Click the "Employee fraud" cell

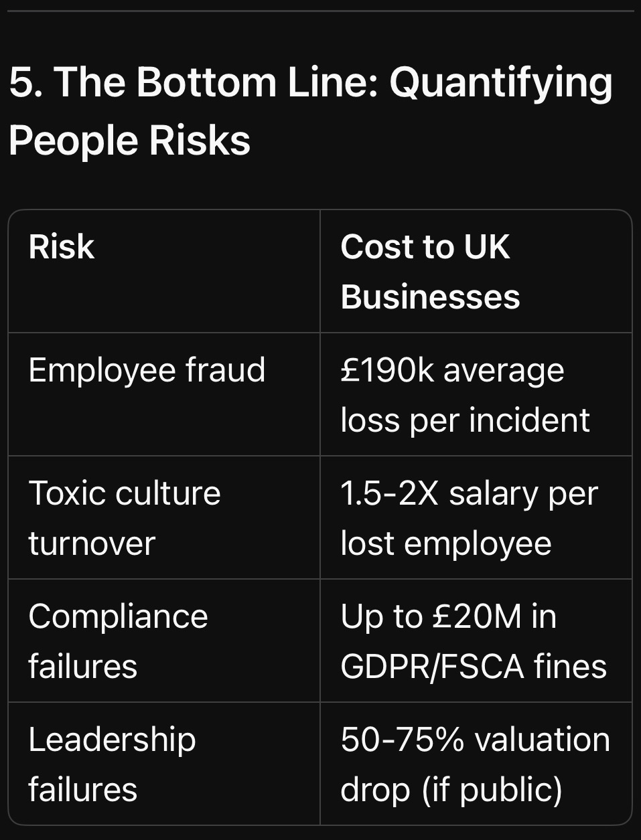[147, 369]
